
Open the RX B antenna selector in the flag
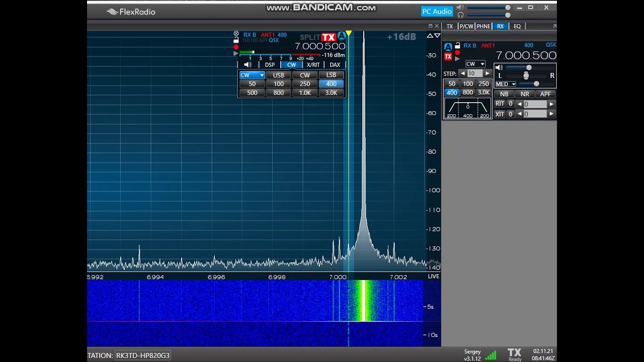coord(250,35)
